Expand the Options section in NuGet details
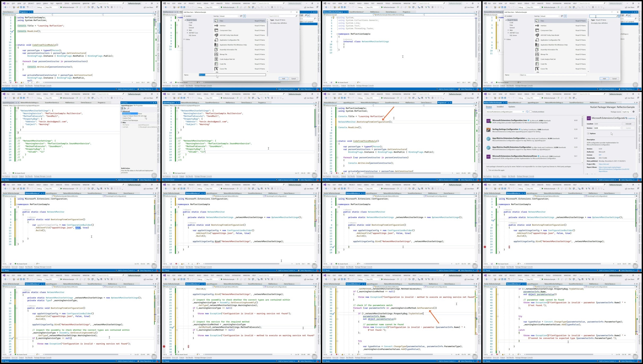643x364 pixels. click(588, 133)
